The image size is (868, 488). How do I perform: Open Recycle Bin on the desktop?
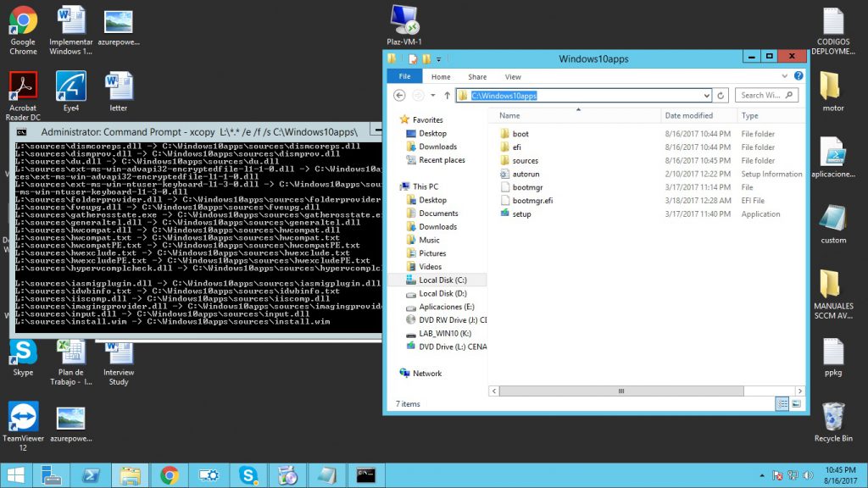pyautogui.click(x=834, y=419)
